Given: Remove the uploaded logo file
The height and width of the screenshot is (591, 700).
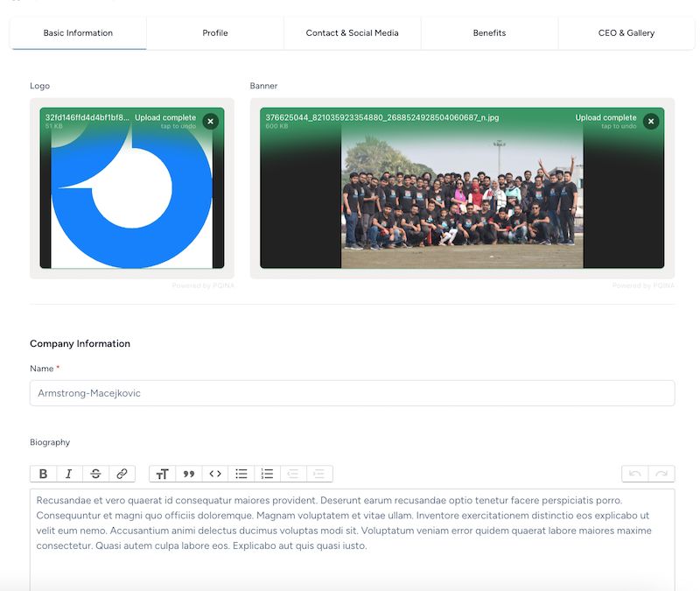Looking at the screenshot, I should [x=210, y=121].
